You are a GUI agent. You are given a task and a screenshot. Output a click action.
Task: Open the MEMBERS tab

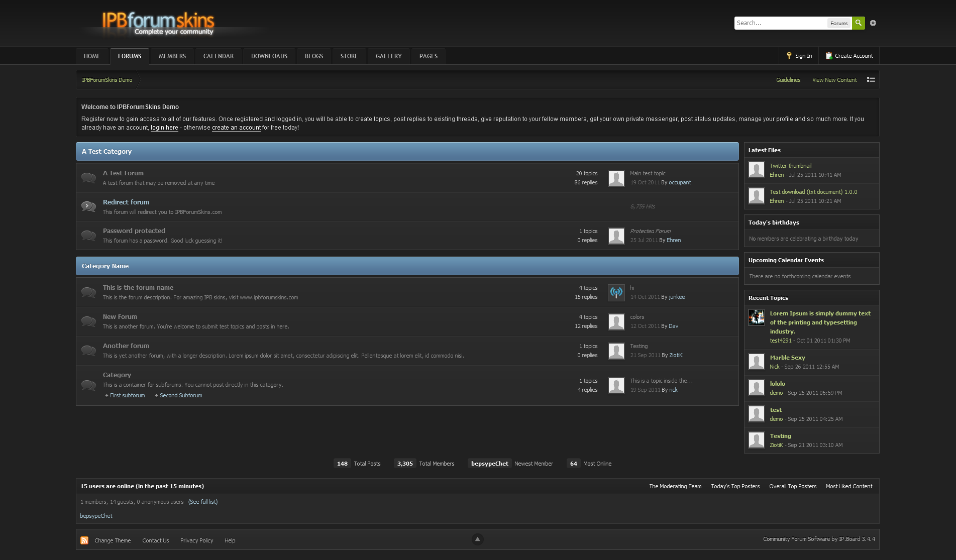tap(172, 56)
